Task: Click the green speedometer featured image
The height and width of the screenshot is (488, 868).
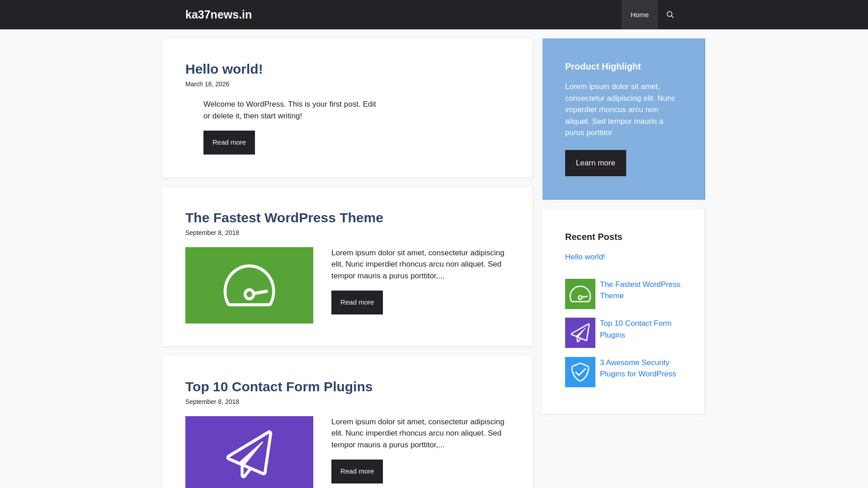Action: pos(249,285)
